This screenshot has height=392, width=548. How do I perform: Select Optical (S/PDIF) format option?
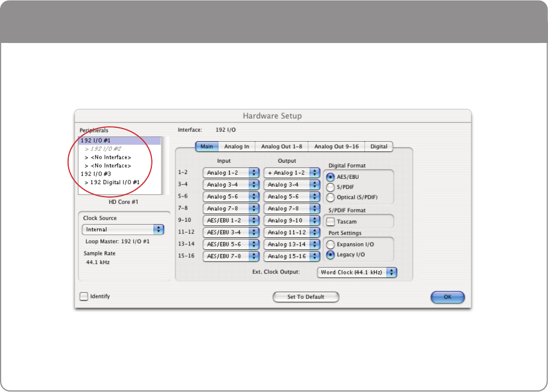click(331, 198)
